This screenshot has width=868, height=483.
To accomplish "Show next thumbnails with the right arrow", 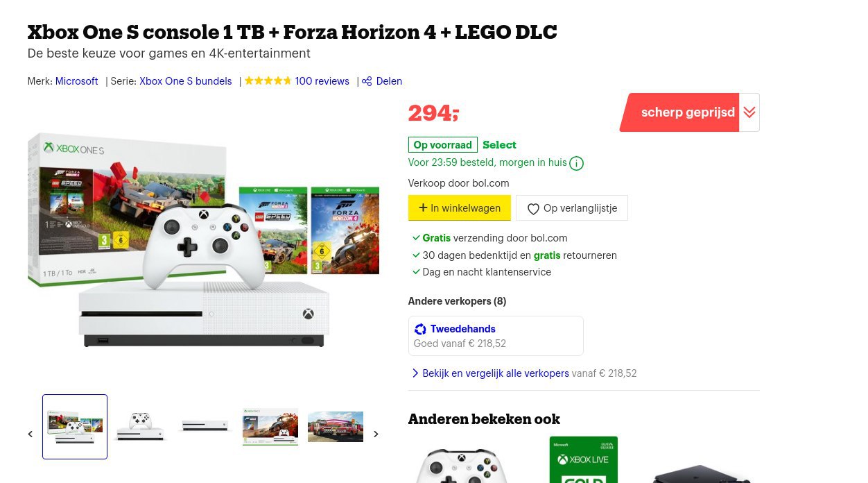I will [x=376, y=434].
